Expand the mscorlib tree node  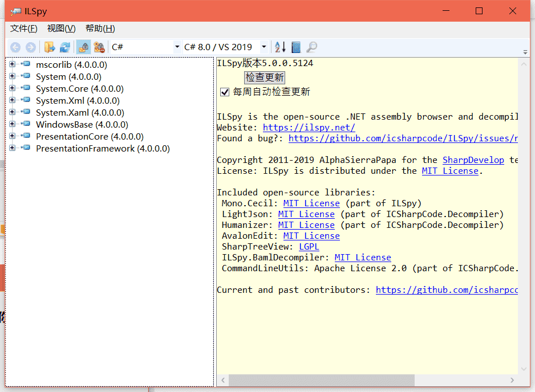click(x=13, y=64)
